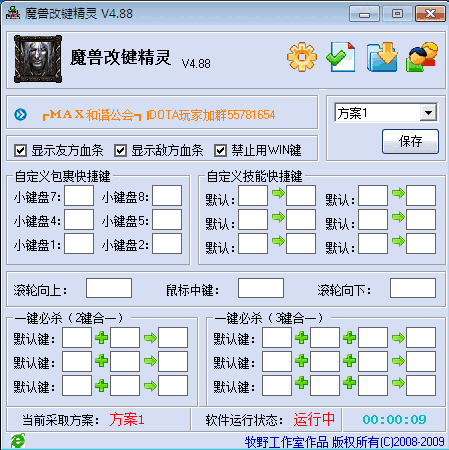Click the 一键必杀（2键合一） group label

(69, 318)
